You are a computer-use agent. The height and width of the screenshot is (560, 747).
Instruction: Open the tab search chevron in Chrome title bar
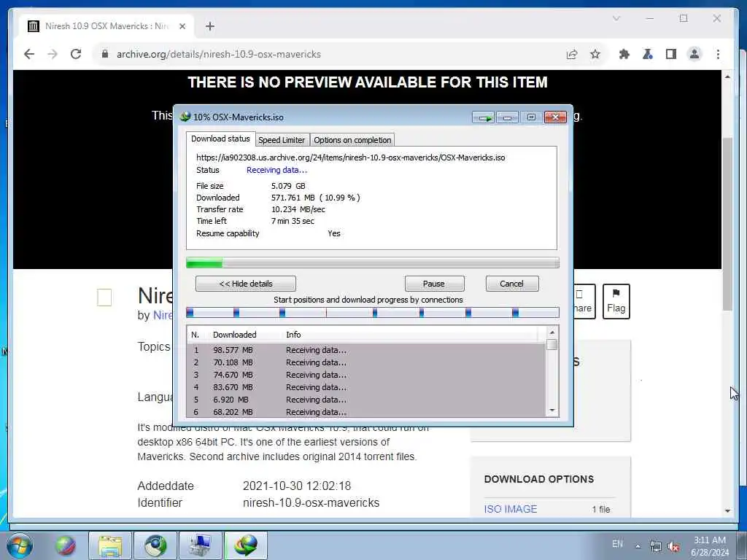tap(616, 18)
